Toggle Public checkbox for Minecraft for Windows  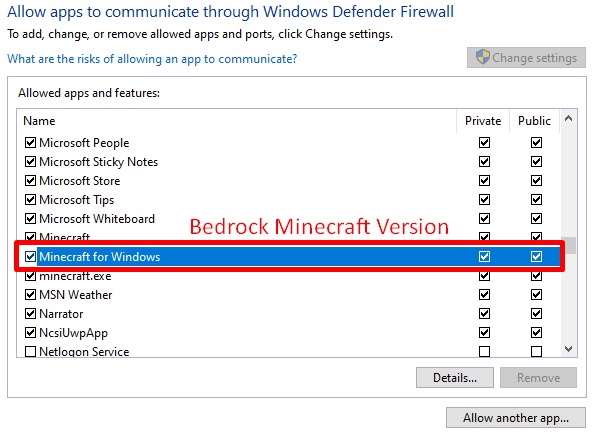[536, 257]
